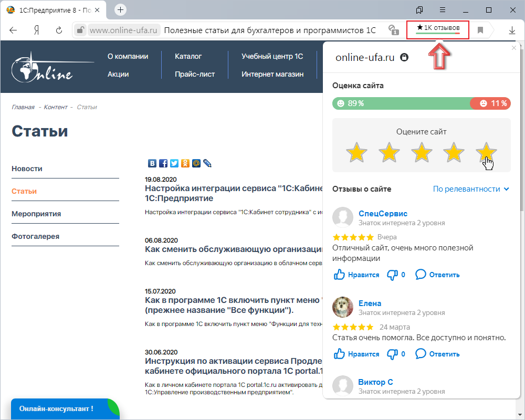Open Статьи in the left sidebar
This screenshot has height=420, width=525.
click(24, 191)
